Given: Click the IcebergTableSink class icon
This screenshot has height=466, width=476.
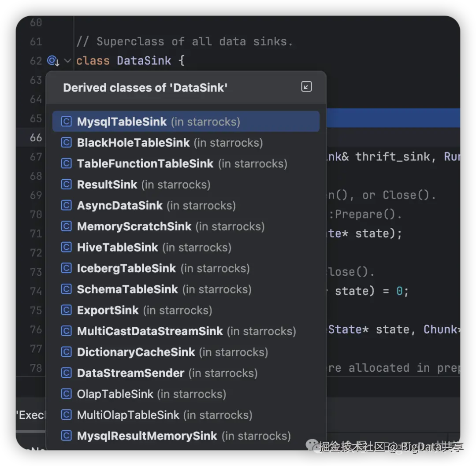Looking at the screenshot, I should click(x=66, y=268).
